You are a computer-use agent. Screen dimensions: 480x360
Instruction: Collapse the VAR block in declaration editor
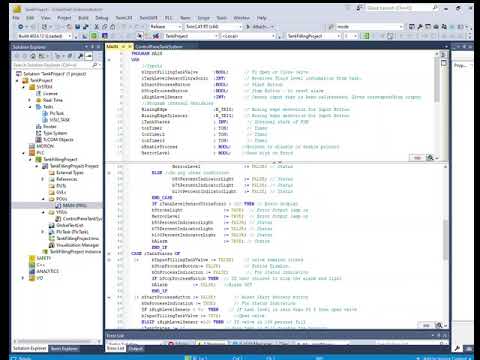(109, 60)
